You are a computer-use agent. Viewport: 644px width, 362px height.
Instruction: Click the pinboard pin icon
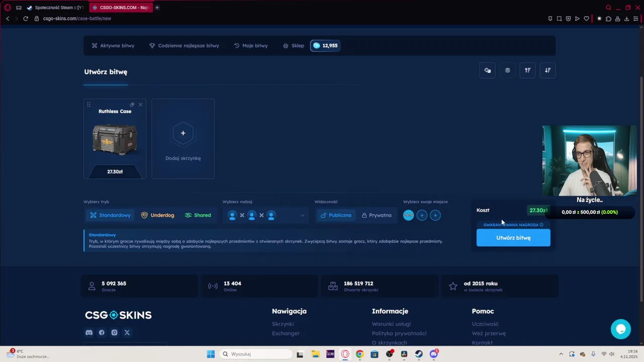click(550, 19)
